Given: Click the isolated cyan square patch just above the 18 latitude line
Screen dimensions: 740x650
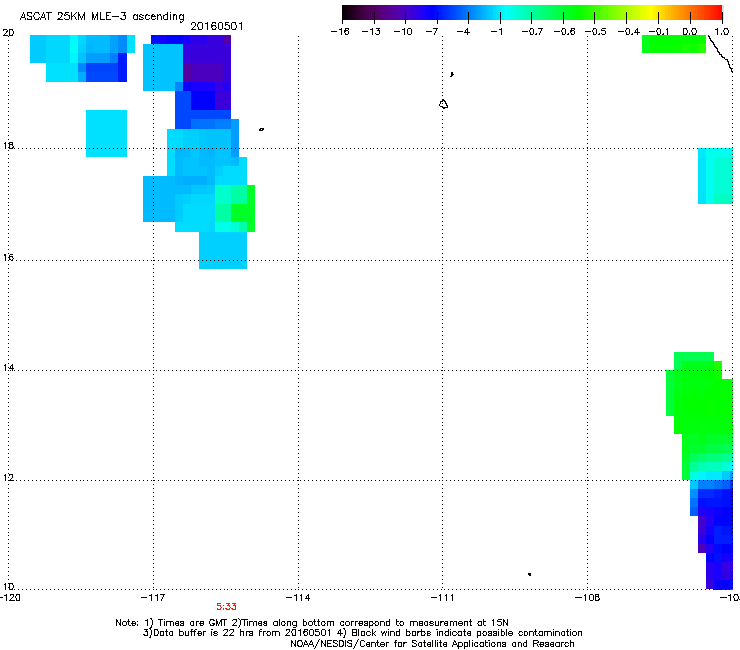Looking at the screenshot, I should point(106,133).
